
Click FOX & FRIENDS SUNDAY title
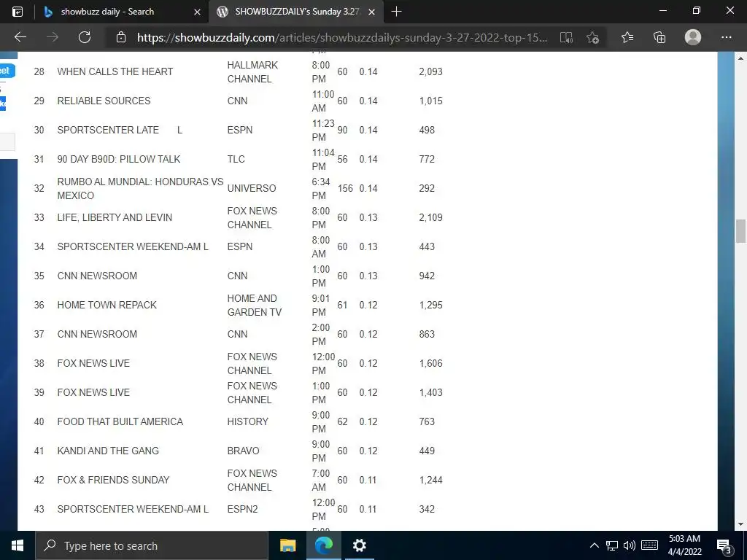point(113,480)
